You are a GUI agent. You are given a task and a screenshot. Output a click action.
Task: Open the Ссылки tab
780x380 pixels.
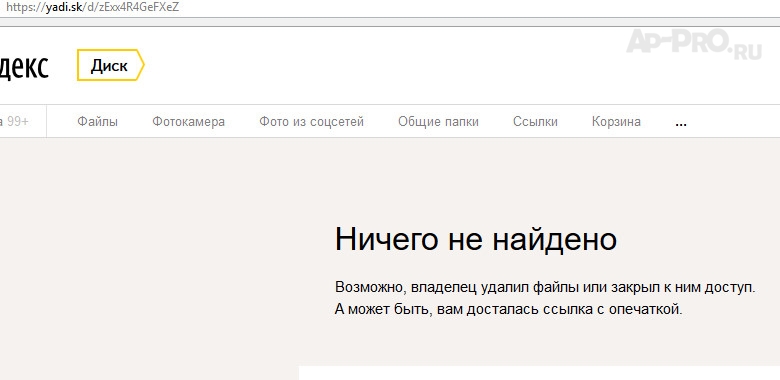pyautogui.click(x=535, y=121)
